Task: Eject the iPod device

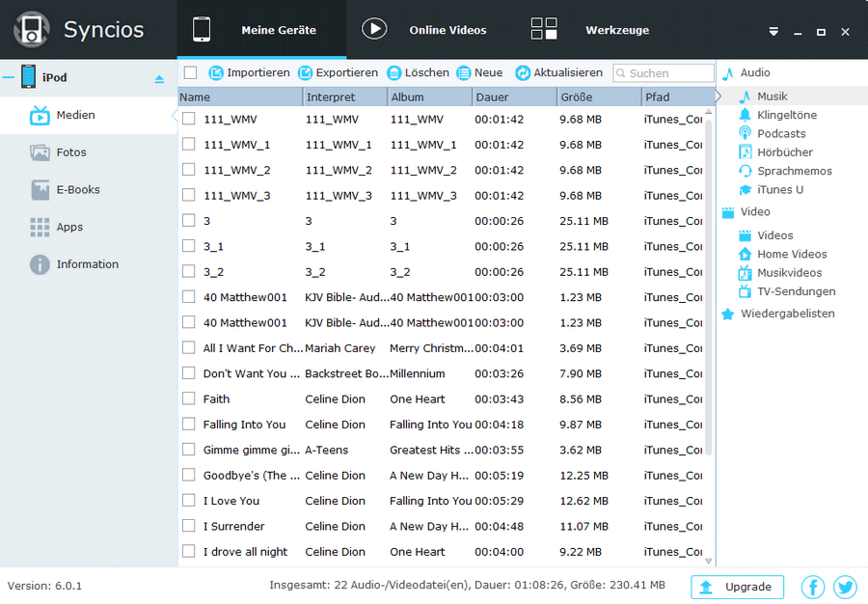Action: pos(159,79)
